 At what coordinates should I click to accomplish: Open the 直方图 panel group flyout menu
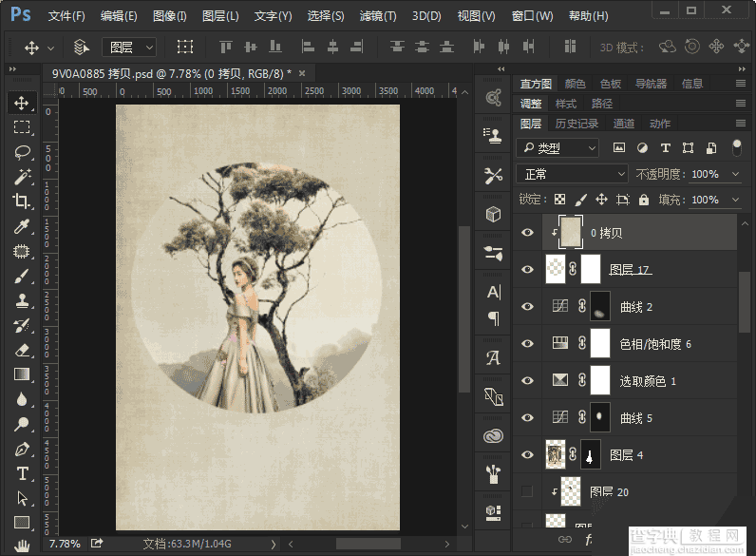(741, 84)
